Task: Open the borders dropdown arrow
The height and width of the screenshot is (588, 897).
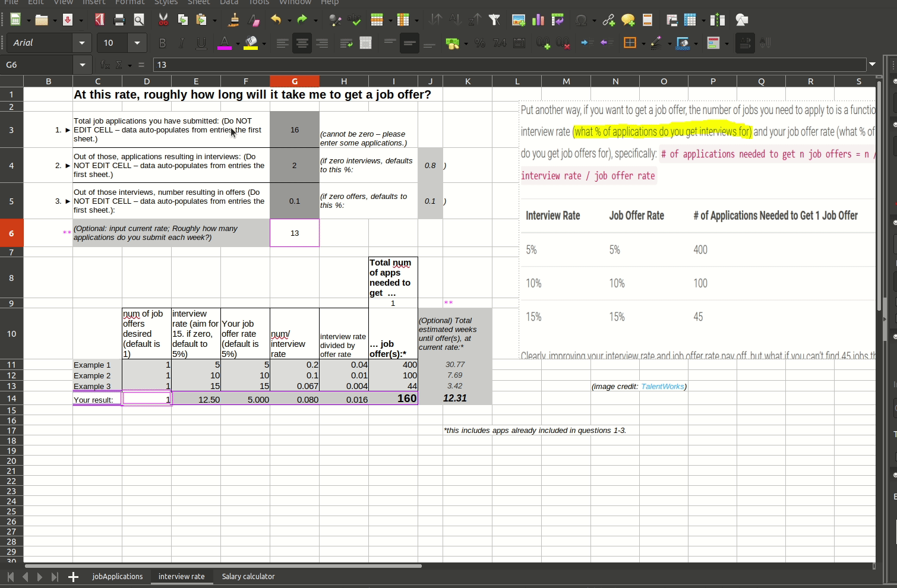Action: (x=643, y=43)
